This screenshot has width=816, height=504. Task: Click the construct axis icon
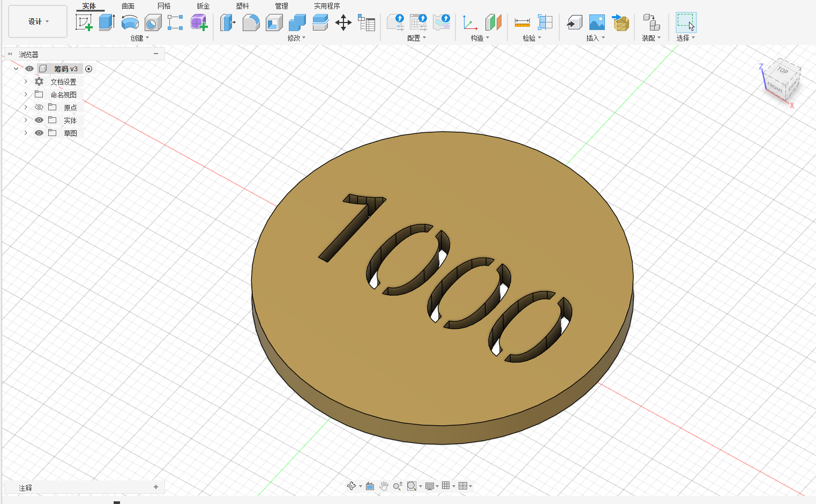(x=470, y=22)
